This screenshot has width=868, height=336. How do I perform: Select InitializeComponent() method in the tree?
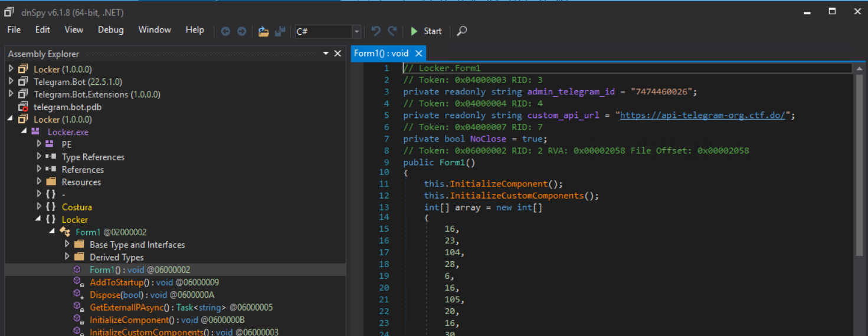167,320
